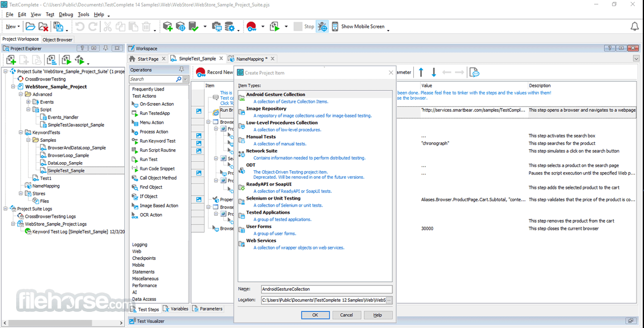Screen dimensions: 644x328
Task: Click Help in Create Project Item dialog
Action: [x=378, y=315]
